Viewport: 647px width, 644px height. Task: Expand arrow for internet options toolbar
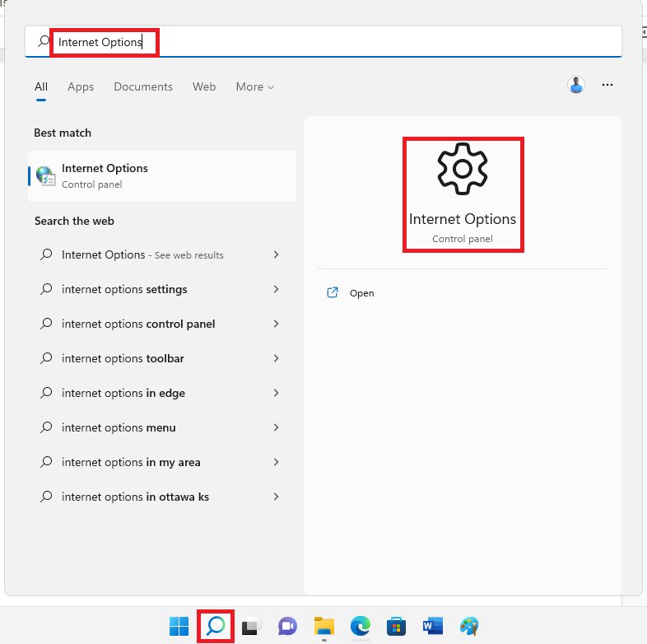276,358
